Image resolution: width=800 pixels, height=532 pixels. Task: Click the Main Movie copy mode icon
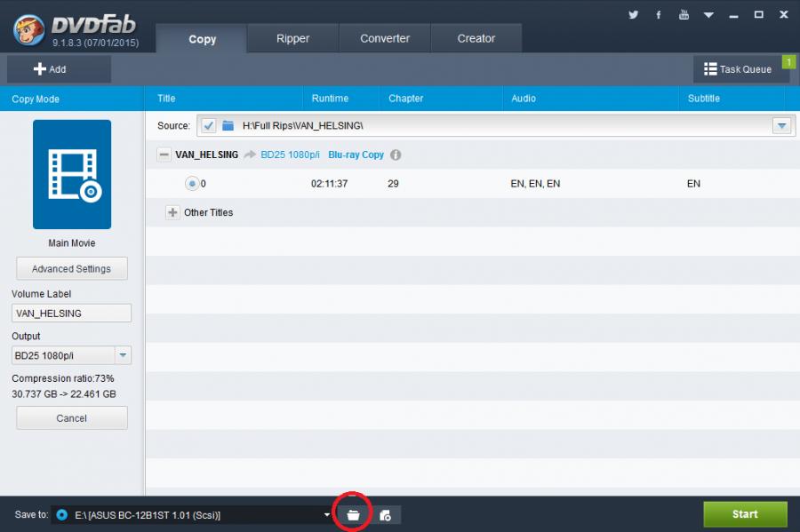pyautogui.click(x=72, y=174)
